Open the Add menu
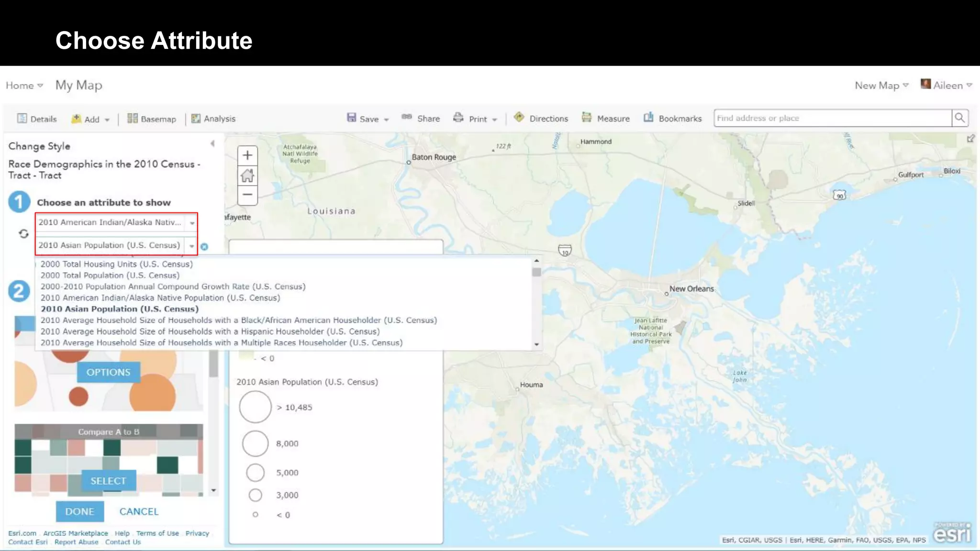This screenshot has width=980, height=551. coord(91,119)
